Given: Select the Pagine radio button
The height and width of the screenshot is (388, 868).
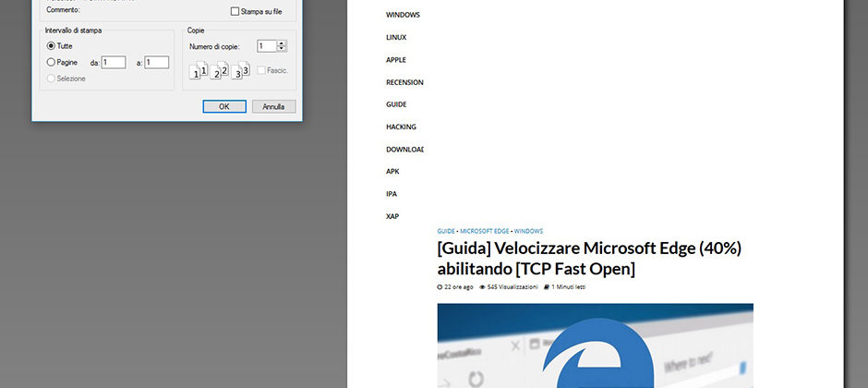Looking at the screenshot, I should pyautogui.click(x=51, y=63).
